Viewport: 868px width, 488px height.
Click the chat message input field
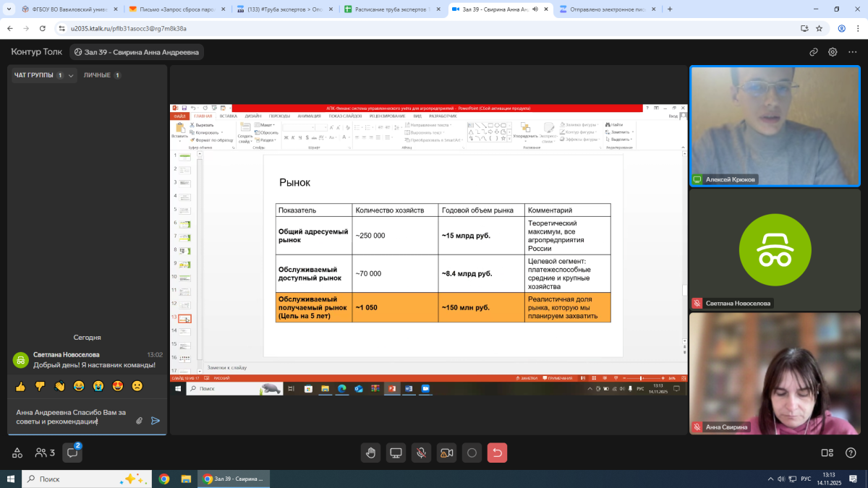(72, 416)
